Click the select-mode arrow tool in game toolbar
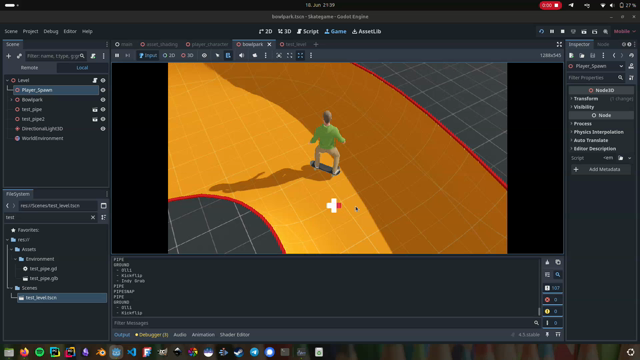The image size is (640, 360). pyautogui.click(x=217, y=56)
